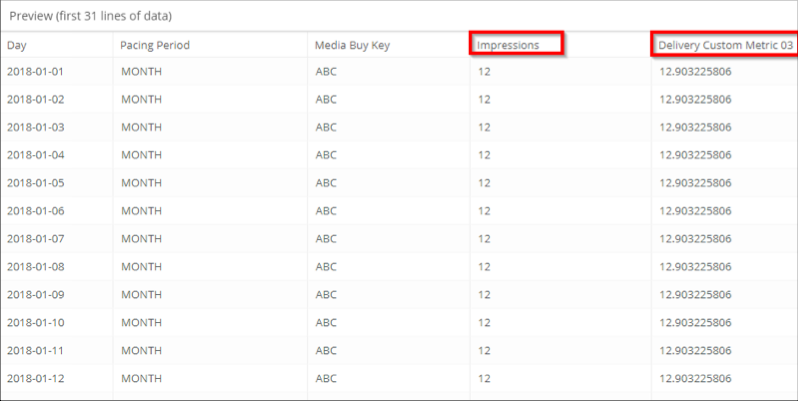Viewport: 798px width, 401px height.
Task: Click impressions value 12 in 2018-01-01 row
Action: (484, 72)
